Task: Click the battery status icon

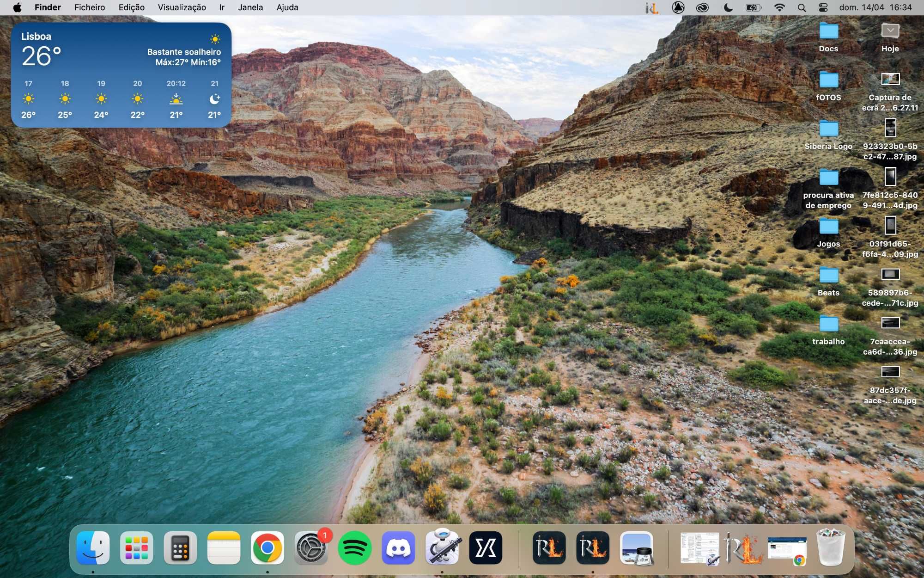Action: pyautogui.click(x=754, y=7)
